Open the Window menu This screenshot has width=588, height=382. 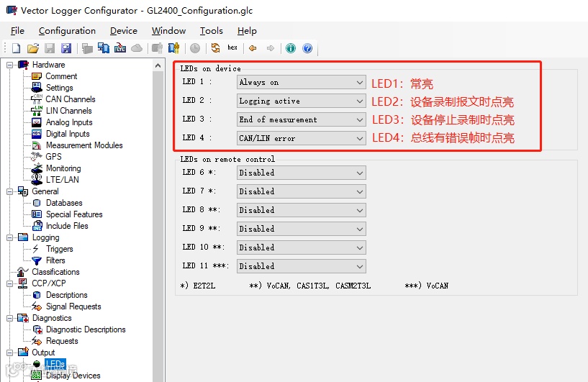point(168,31)
